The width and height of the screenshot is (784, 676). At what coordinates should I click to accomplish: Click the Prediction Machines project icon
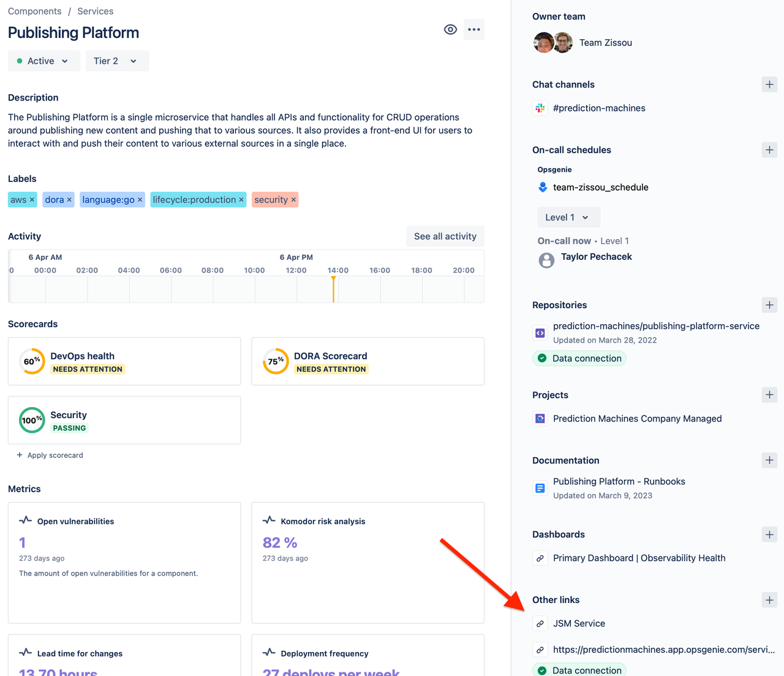[540, 419]
